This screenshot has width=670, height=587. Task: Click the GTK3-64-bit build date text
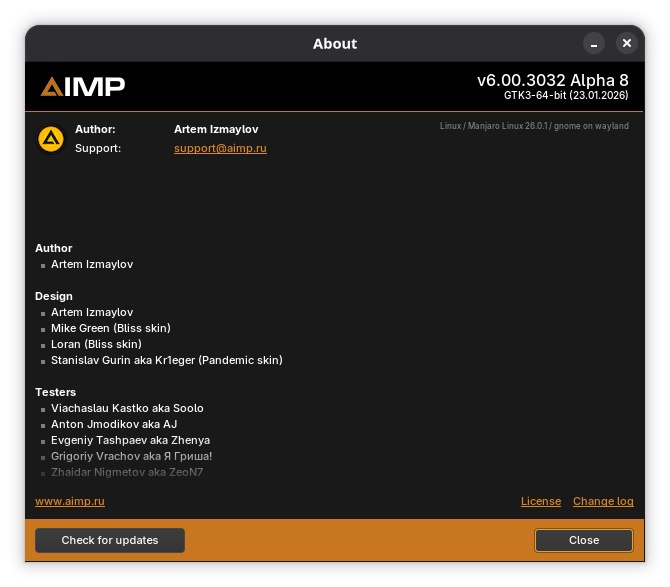(566, 96)
